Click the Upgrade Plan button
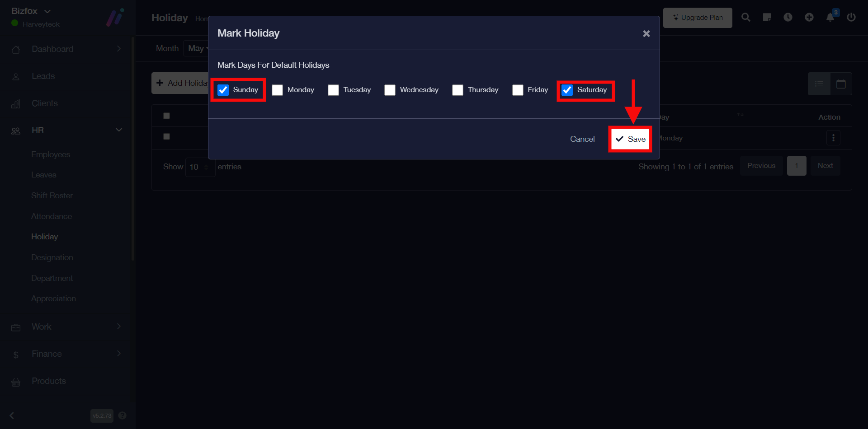Screen dimensions: 868x429 pyautogui.click(x=698, y=18)
